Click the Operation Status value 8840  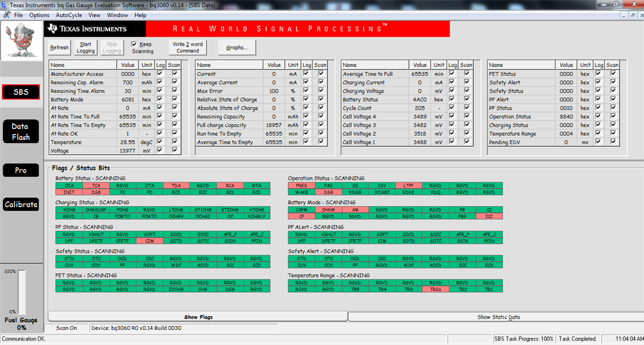(567, 117)
